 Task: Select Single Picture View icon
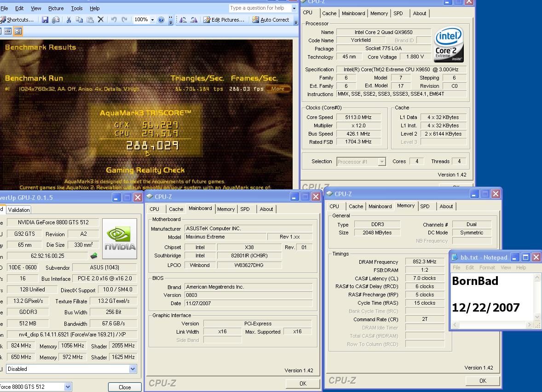(x=18, y=31)
